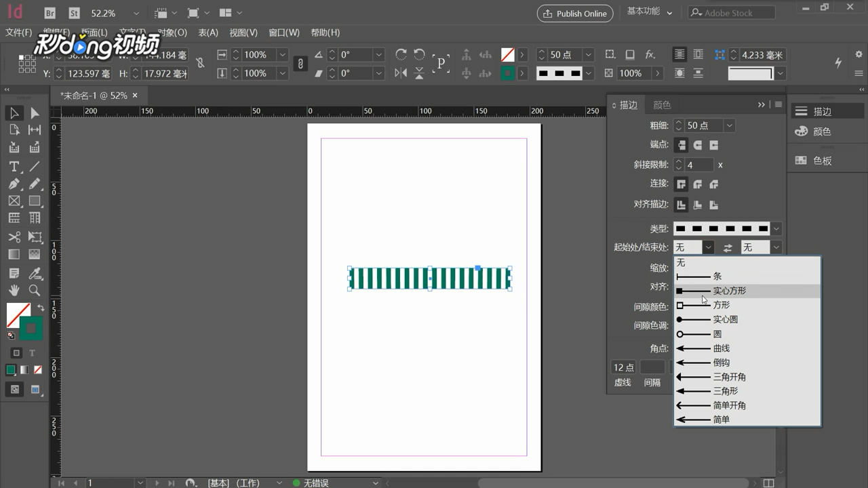Select the Type tool
The image size is (868, 488).
pos(14,166)
